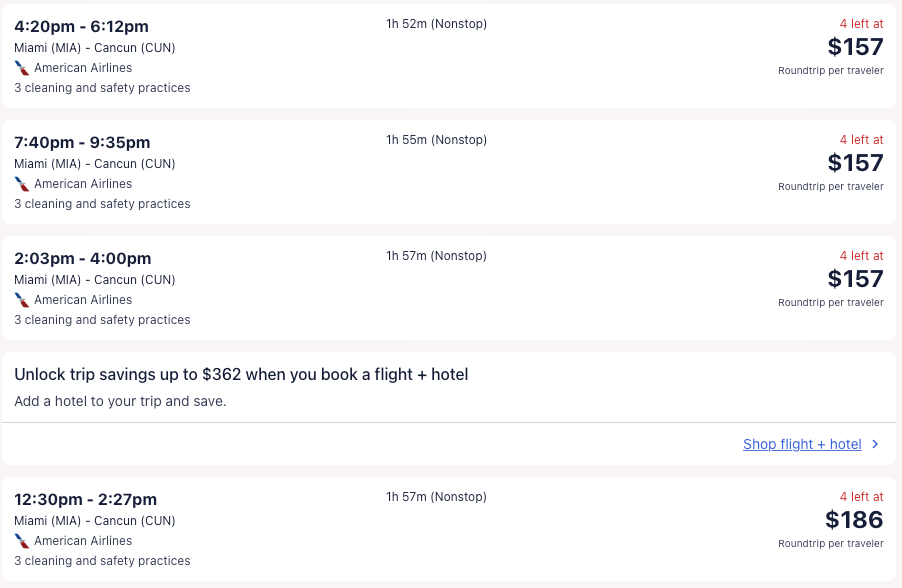This screenshot has width=902, height=588.
Task: Select the 4:20pm - 6:12pm flight
Action: click(x=81, y=26)
